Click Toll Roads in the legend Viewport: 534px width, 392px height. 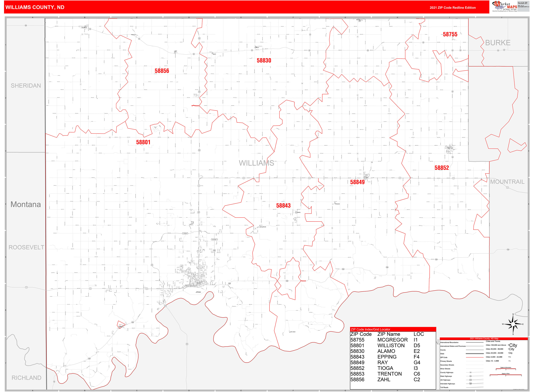tap(444, 387)
